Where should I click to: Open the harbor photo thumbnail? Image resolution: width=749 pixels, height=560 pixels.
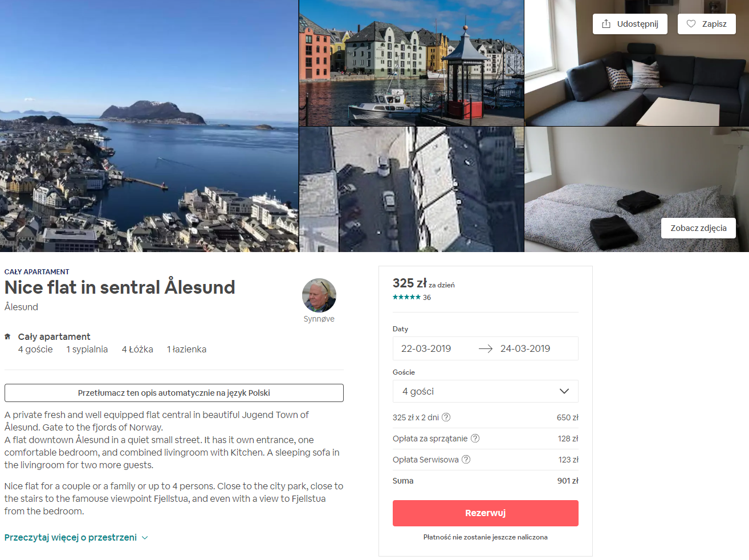pos(410,63)
